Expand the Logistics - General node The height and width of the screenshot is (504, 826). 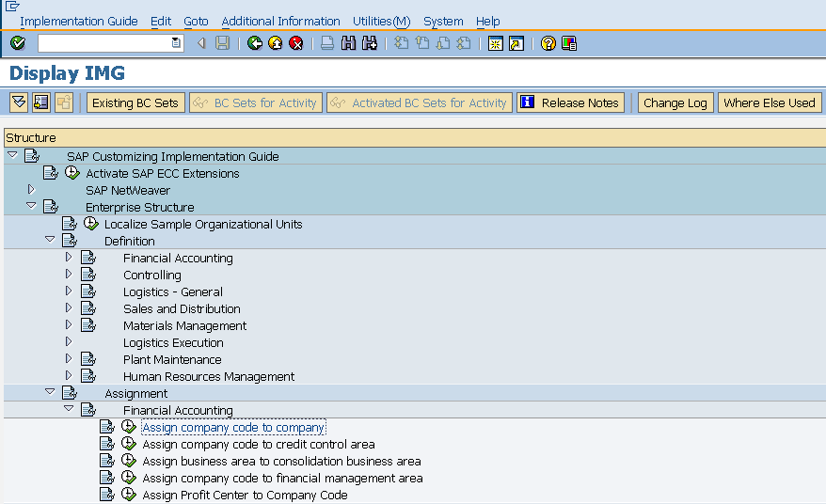[x=69, y=291]
